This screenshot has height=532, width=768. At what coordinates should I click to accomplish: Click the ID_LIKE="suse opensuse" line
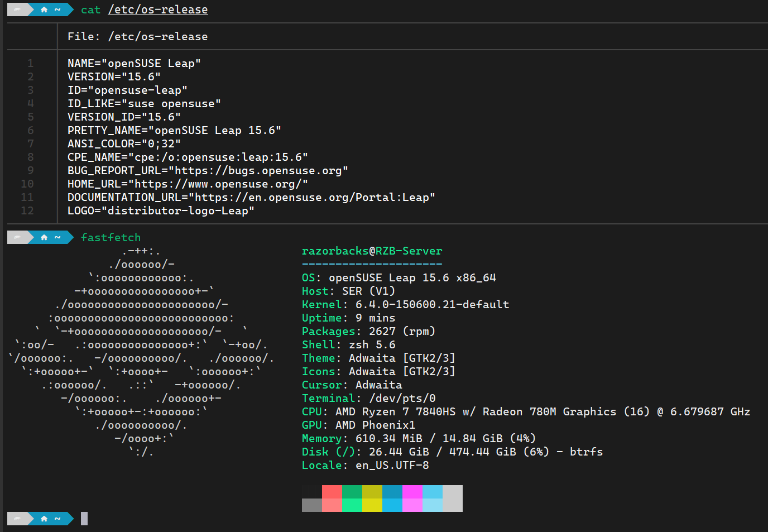click(145, 103)
